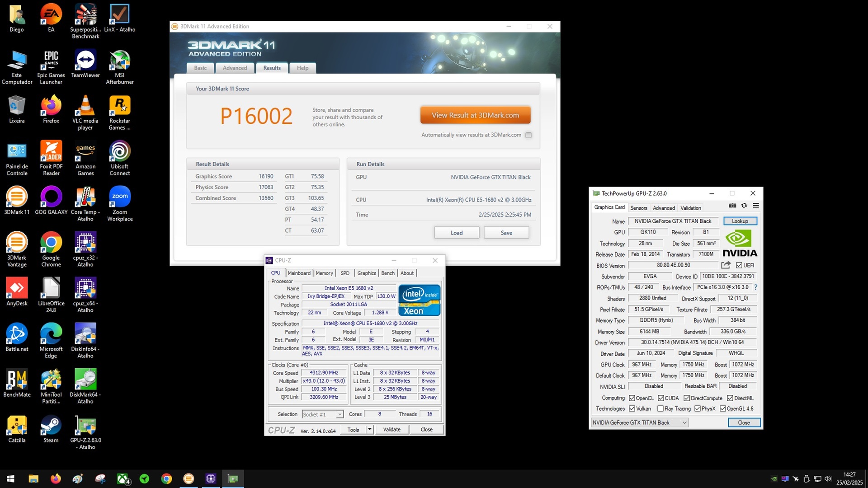Open Windows Start button
Screen dimensions: 868x488
click(x=11, y=479)
